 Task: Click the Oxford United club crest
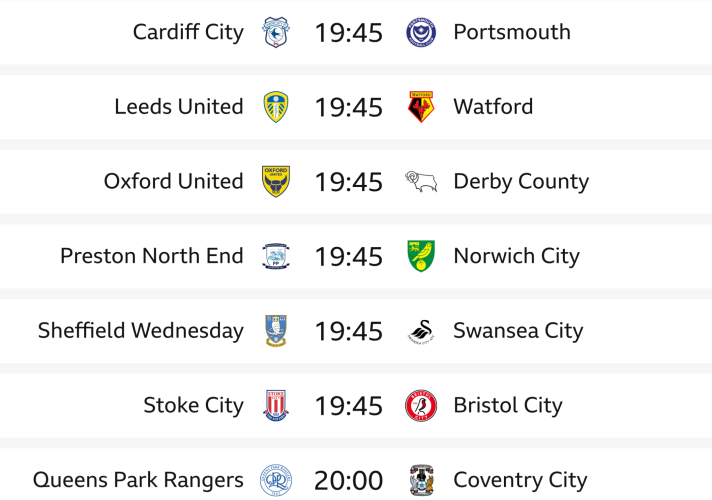pyautogui.click(x=275, y=181)
